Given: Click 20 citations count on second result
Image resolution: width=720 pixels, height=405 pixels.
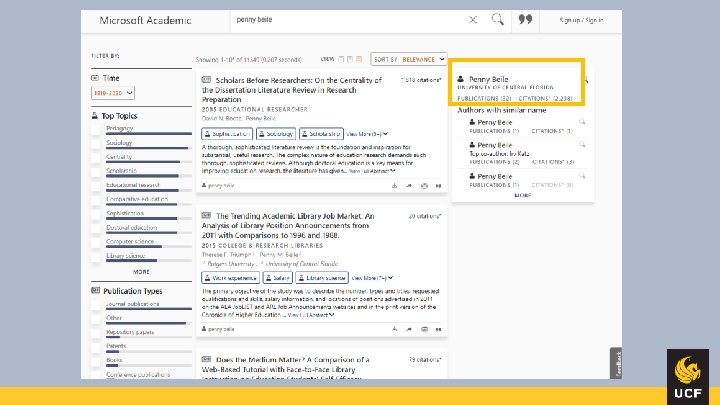Looking at the screenshot, I should [x=425, y=216].
